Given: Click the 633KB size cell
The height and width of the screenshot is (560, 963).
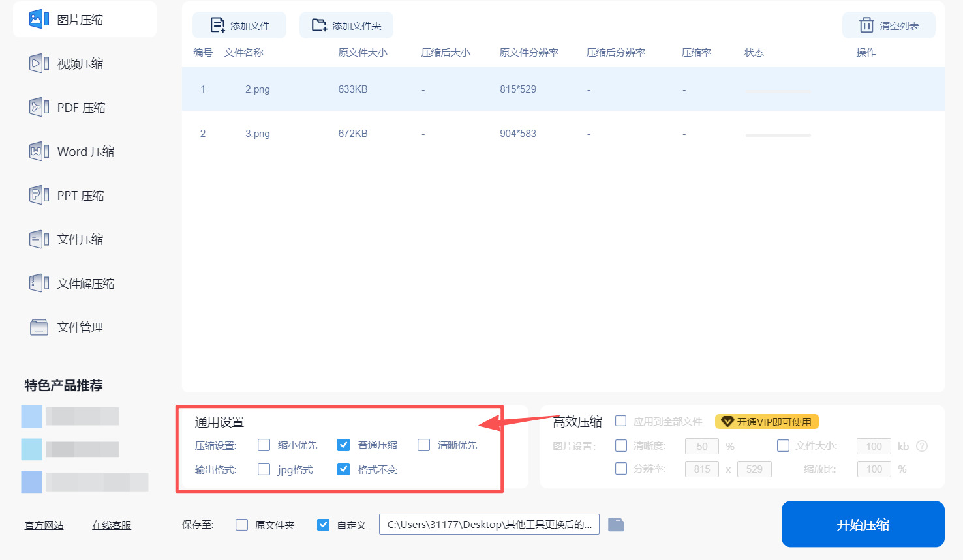Looking at the screenshot, I should (x=353, y=89).
